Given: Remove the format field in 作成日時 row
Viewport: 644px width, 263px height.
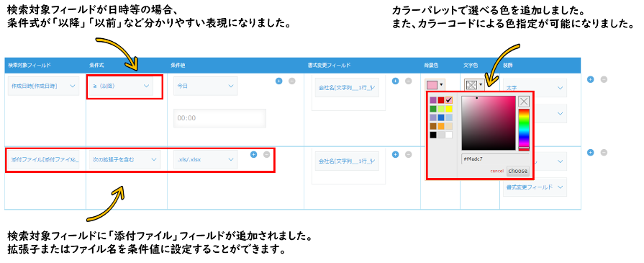Looking at the screenshot, I should (x=408, y=81).
